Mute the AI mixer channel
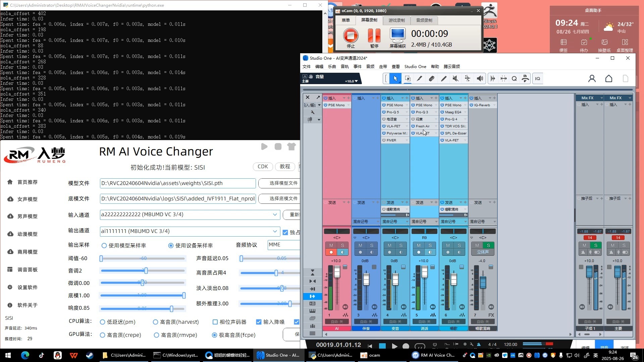 331,245
